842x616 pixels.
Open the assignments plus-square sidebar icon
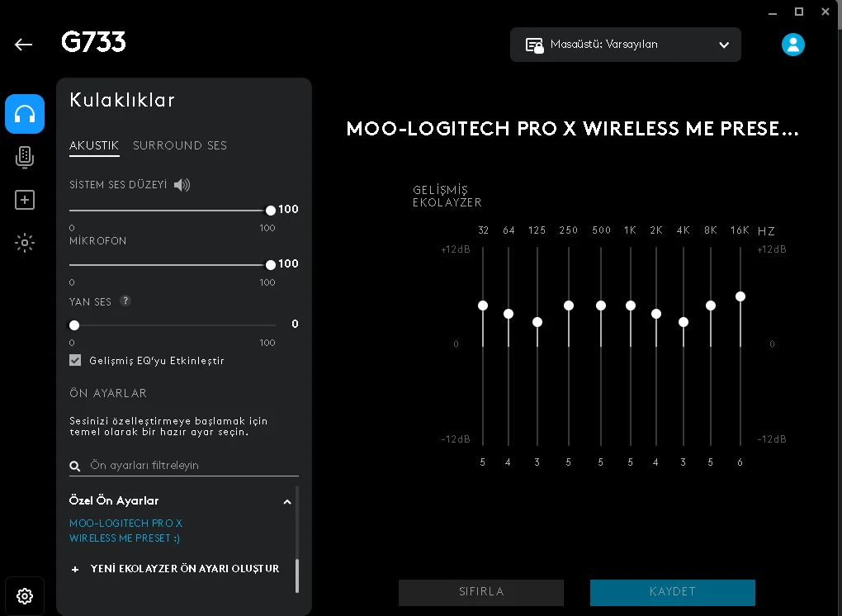pos(25,200)
